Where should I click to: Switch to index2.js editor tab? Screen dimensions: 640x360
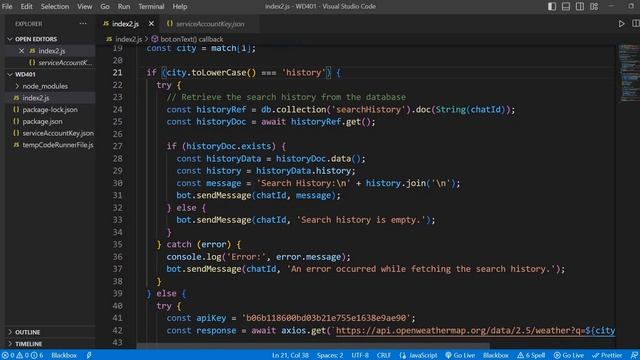point(125,24)
